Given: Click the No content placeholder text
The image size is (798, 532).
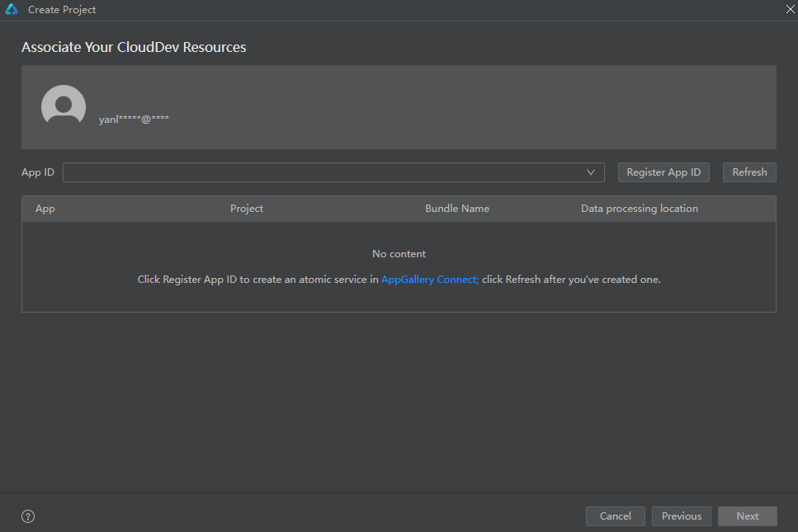Looking at the screenshot, I should click(399, 254).
